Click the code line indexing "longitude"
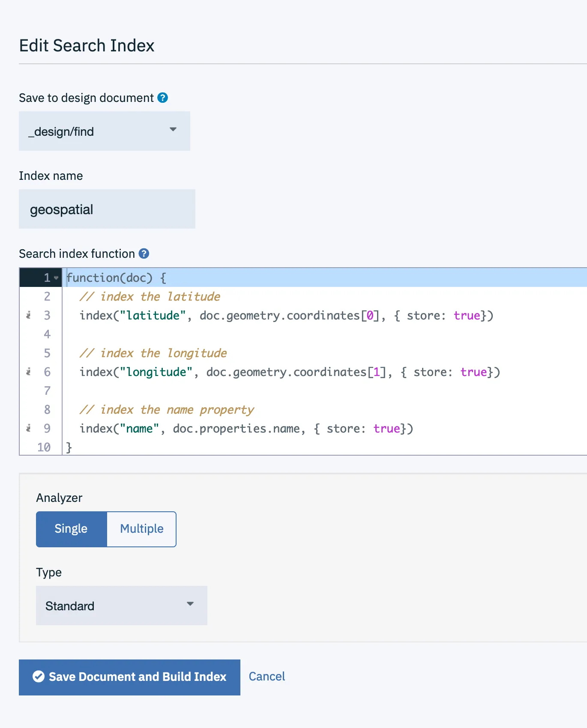The image size is (587, 728). (290, 372)
